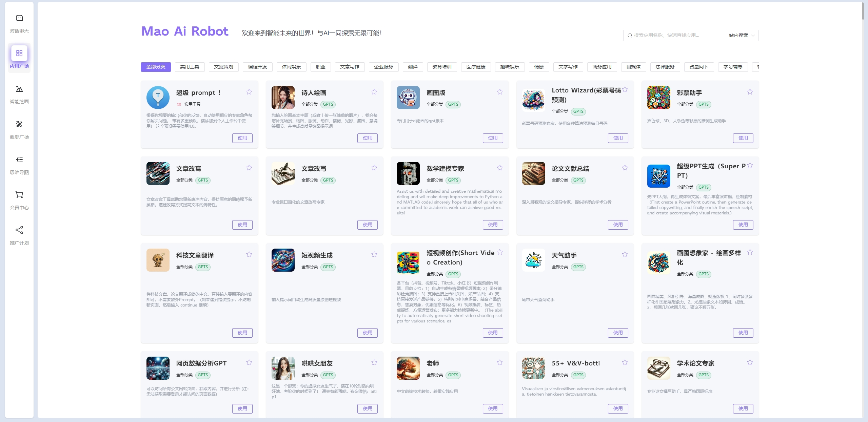Click the 超级 prompt lightbulb app icon
This screenshot has height=422, width=868.
point(158,98)
